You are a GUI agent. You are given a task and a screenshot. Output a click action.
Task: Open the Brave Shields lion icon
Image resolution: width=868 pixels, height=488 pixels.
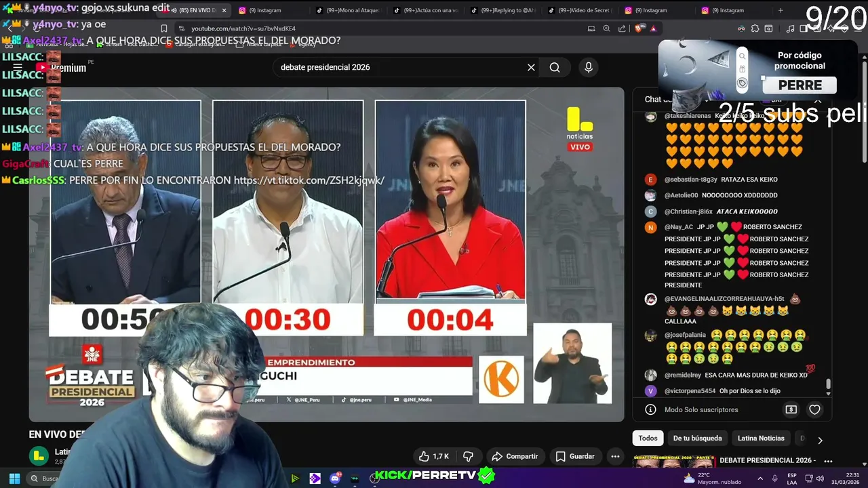point(638,28)
